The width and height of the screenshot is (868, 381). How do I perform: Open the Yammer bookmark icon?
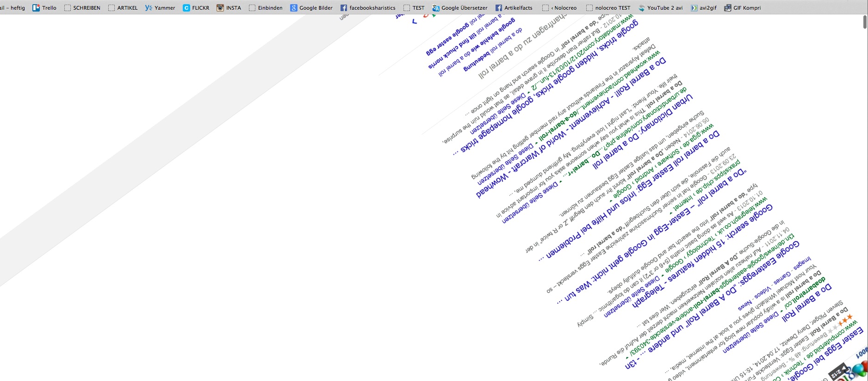point(149,8)
